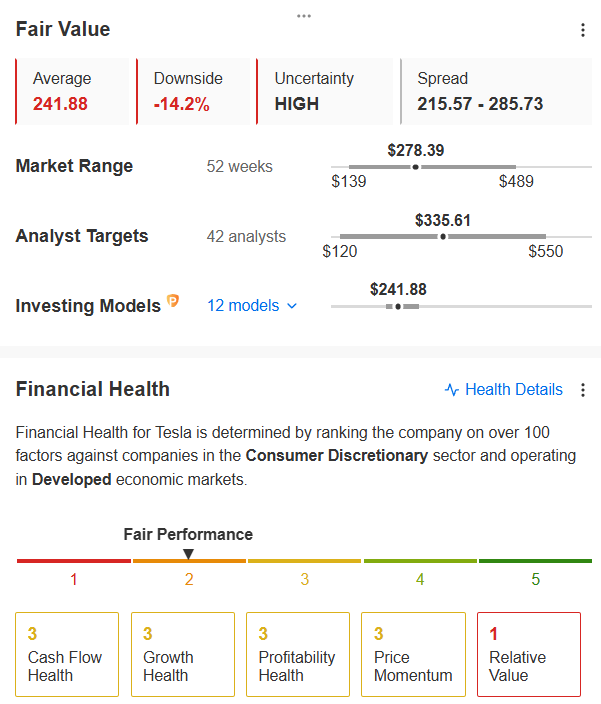The height and width of the screenshot is (704, 601).
Task: Open the Profitability Health card
Action: click(x=298, y=654)
